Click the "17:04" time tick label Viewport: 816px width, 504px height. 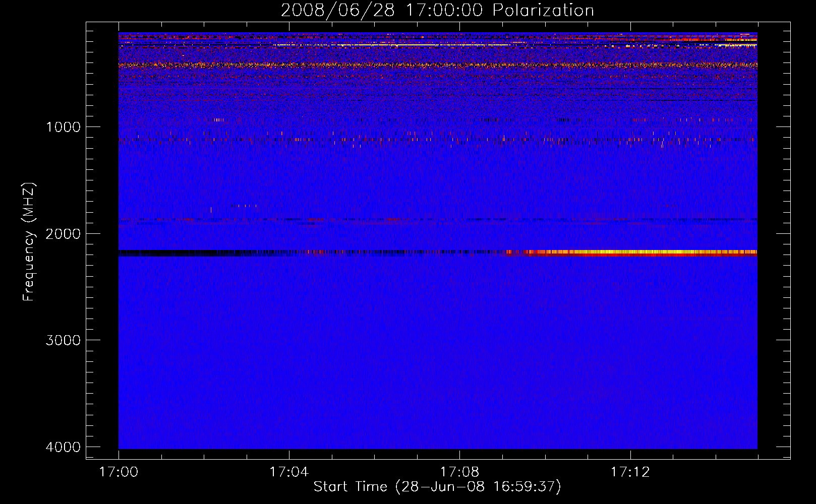pyautogui.click(x=289, y=472)
